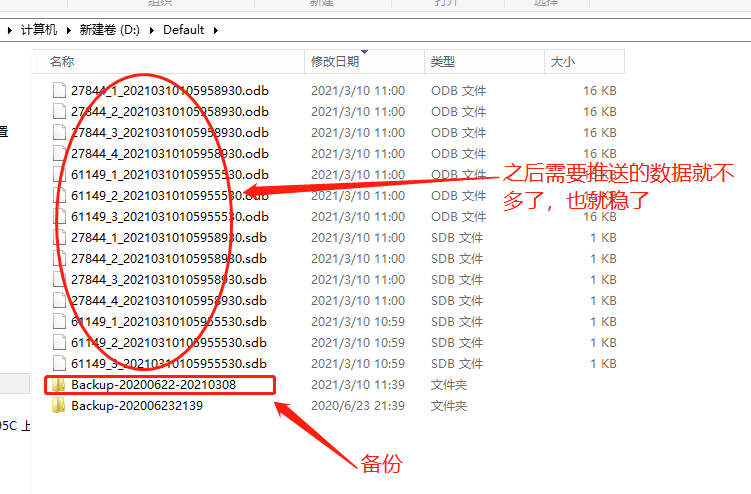Click the 61149_1 odb file icon
Image resolution: width=751 pixels, height=494 pixels.
[59, 175]
